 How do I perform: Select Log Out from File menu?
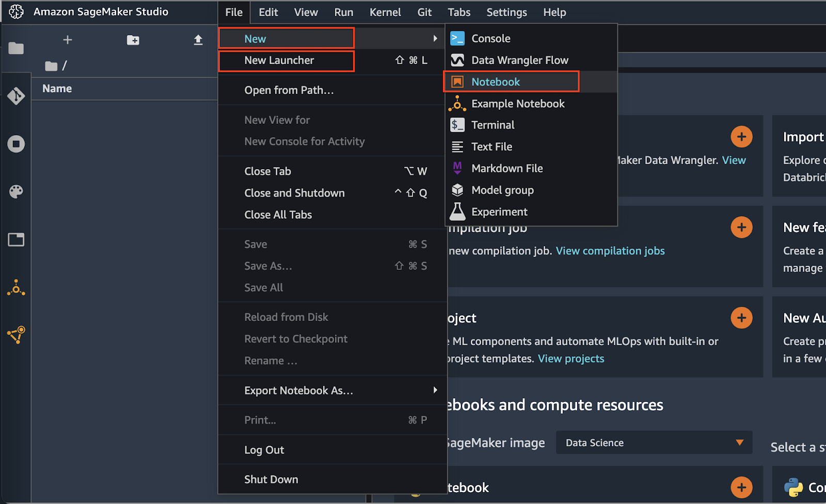pos(264,450)
